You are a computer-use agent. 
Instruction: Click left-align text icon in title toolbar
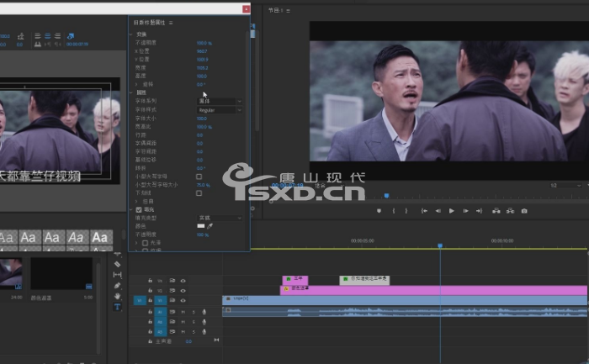pos(38,35)
